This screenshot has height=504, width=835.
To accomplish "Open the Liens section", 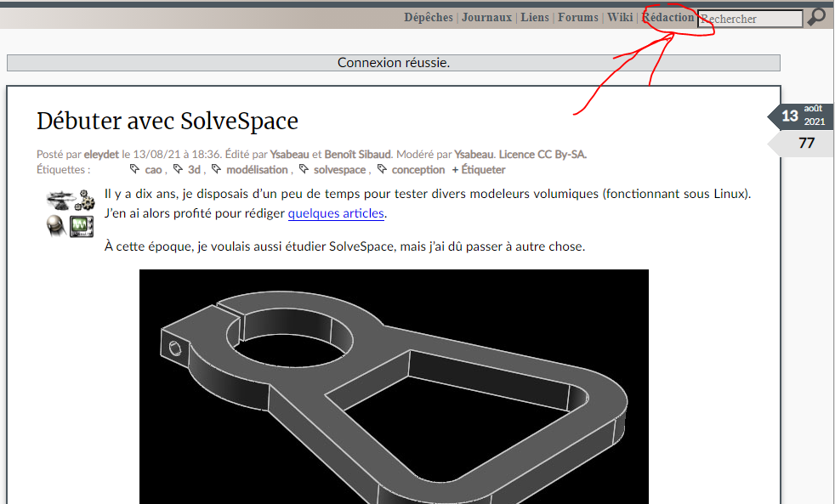I will (535, 18).
